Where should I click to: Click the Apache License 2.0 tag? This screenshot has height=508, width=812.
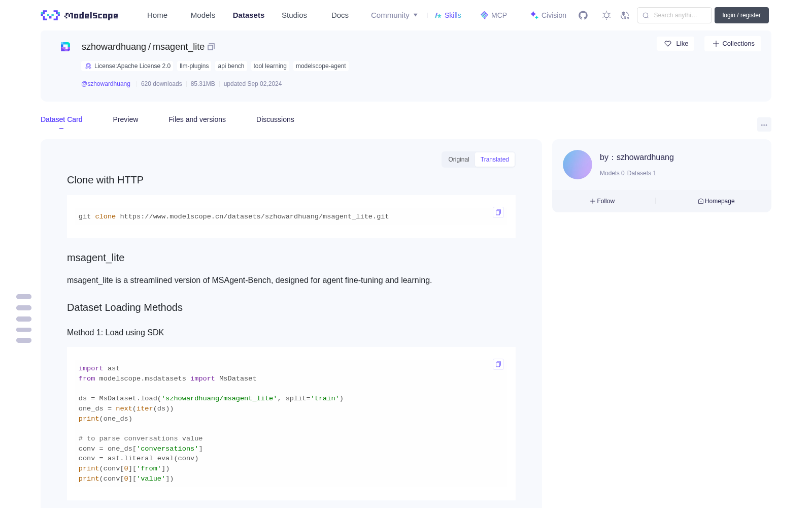[x=128, y=66]
